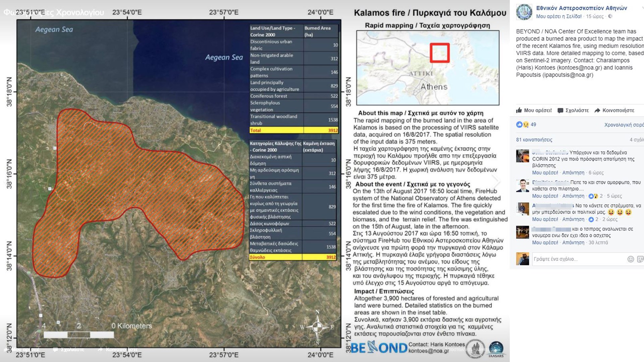
Task: Click the sticker icon in the comment field
Action: coord(640,259)
